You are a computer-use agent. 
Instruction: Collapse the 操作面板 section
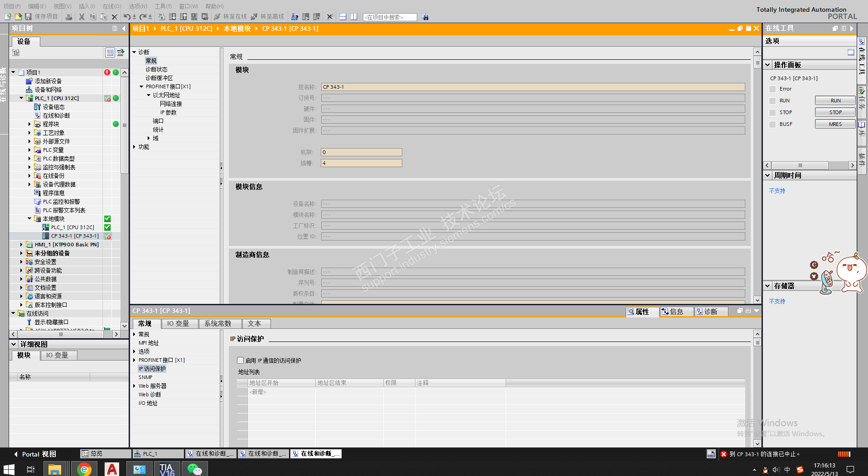coord(768,65)
